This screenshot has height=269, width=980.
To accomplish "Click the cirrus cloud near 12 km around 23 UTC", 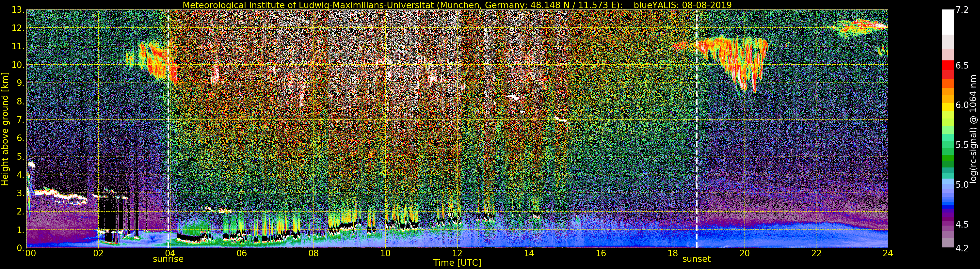I will click(860, 28).
